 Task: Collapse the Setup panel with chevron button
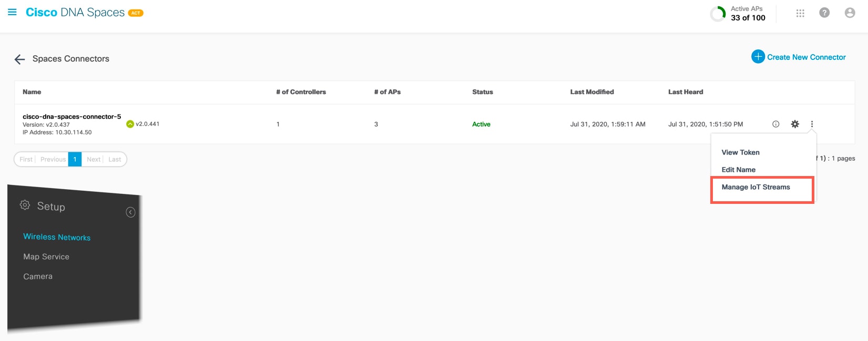pyautogui.click(x=130, y=212)
